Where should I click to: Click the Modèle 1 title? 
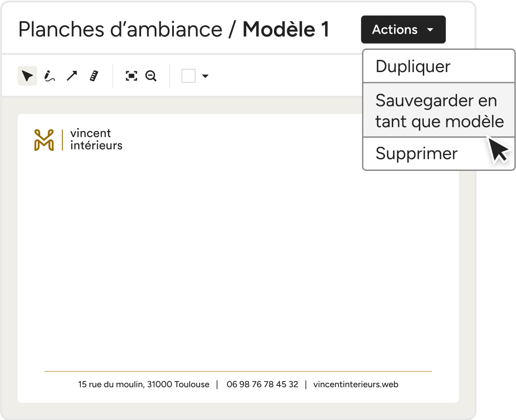286,30
